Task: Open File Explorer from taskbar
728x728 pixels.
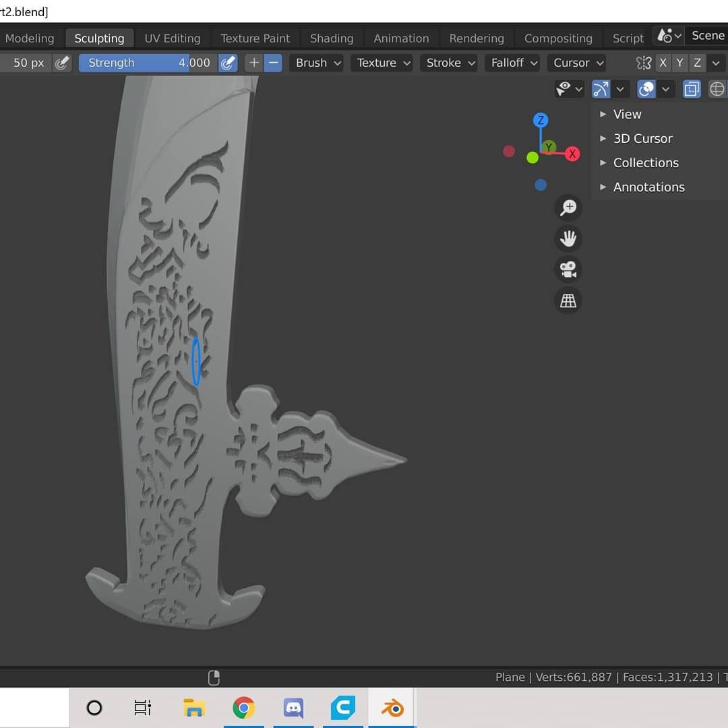Action: (x=193, y=708)
